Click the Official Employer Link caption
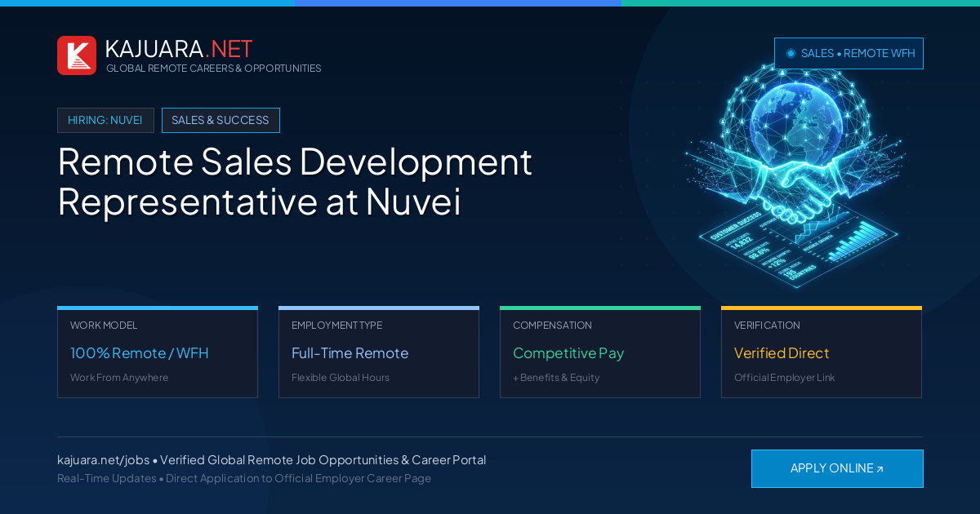Viewport: 980px width, 514px height. tap(785, 378)
